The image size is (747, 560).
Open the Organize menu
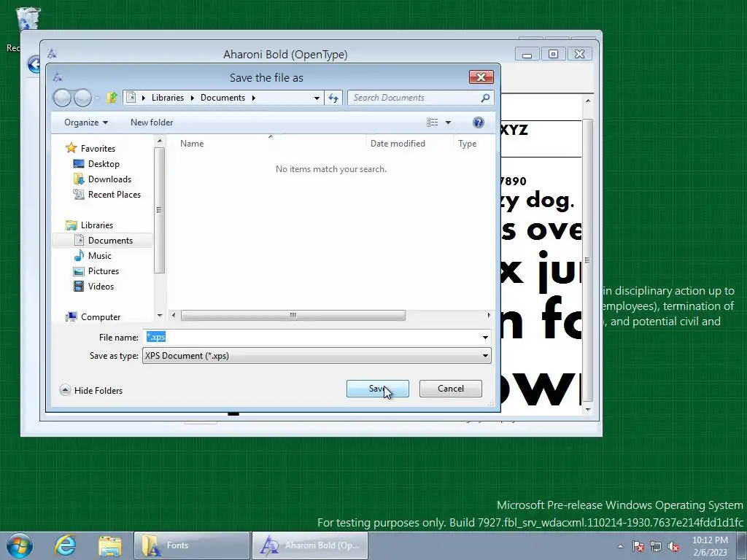coord(86,122)
